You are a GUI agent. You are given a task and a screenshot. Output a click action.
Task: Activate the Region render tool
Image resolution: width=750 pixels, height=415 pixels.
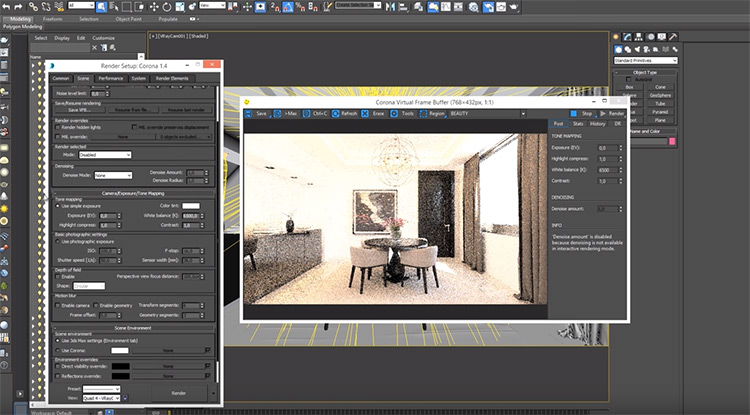tap(433, 114)
